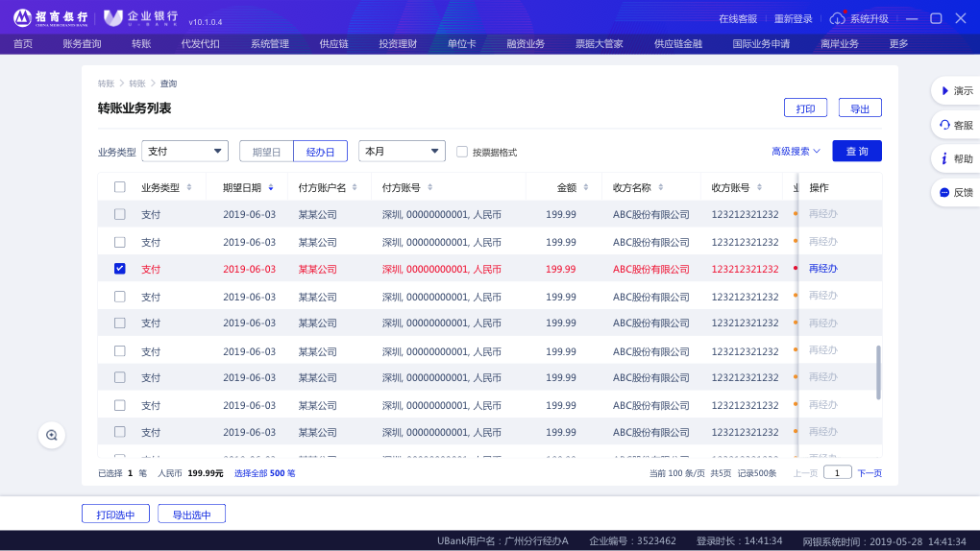The height and width of the screenshot is (551, 980).
Task: Click 上一页 pagination link
Action: pyautogui.click(x=806, y=473)
